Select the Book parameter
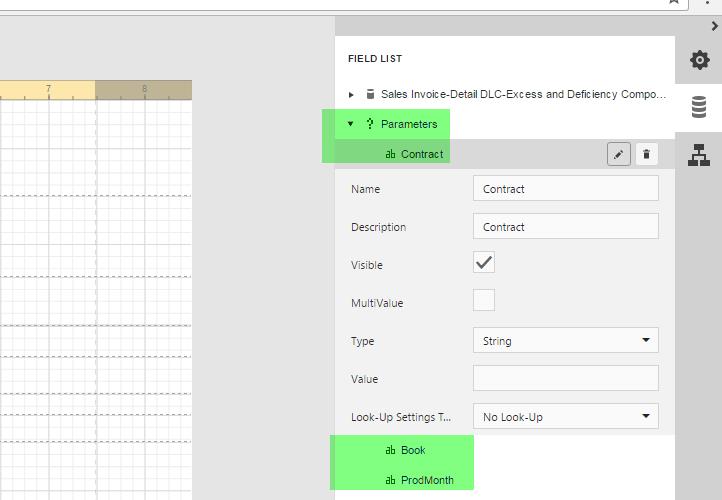The height and width of the screenshot is (500, 722). 413,450
